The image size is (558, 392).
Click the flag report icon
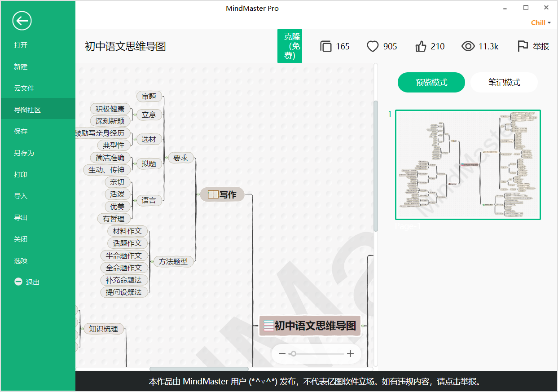click(523, 46)
